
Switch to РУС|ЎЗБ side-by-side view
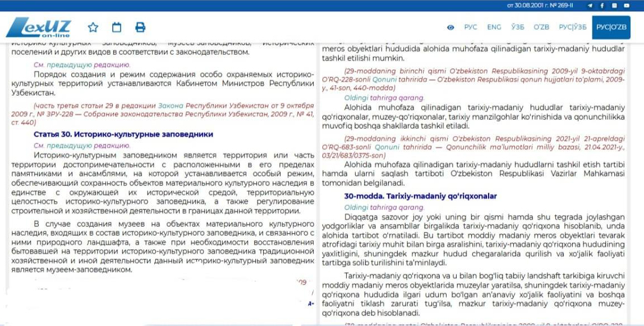coord(572,27)
